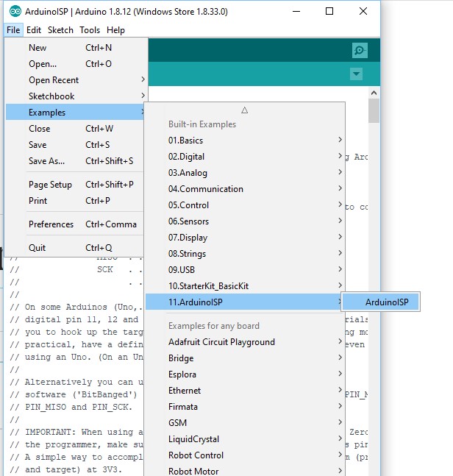Image resolution: width=453 pixels, height=476 pixels.
Task: Click the editor vertical scrollbar thumb
Action: coord(374,110)
